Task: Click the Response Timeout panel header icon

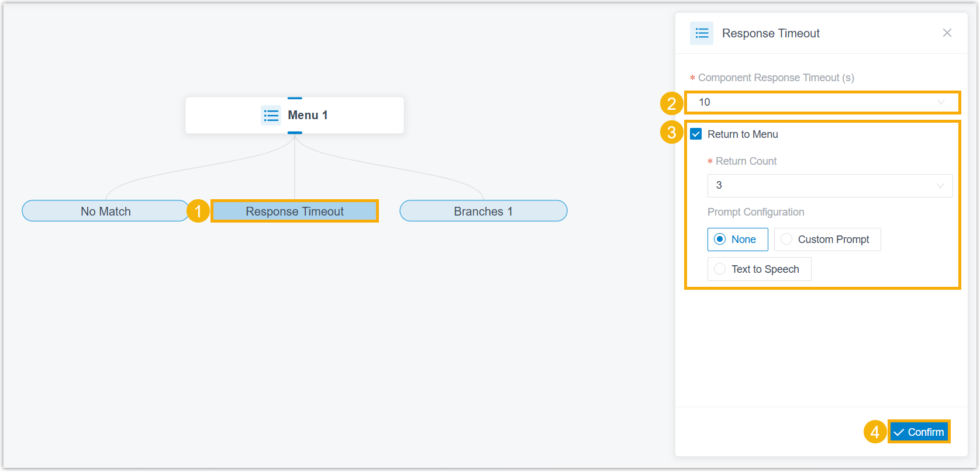Action: coord(702,33)
